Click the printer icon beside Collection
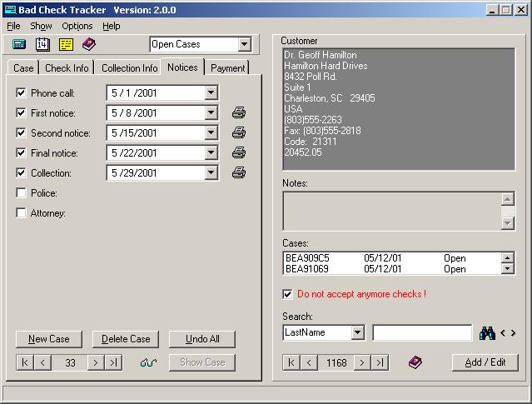Screen dimensions: 532x404 239,173
